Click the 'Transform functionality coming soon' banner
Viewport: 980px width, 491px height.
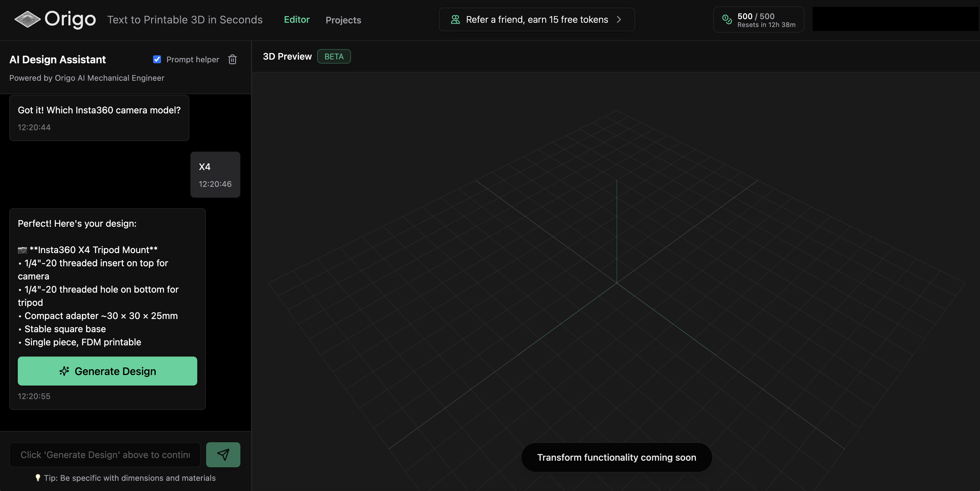616,457
